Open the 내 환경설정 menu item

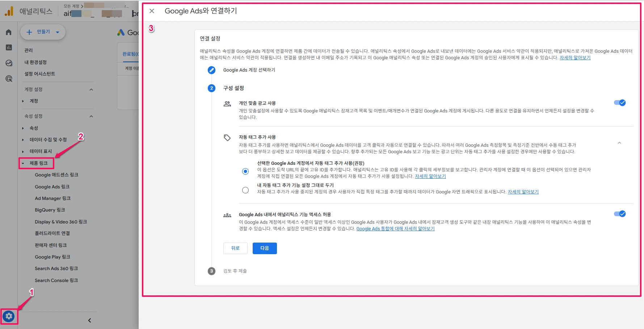[36, 62]
